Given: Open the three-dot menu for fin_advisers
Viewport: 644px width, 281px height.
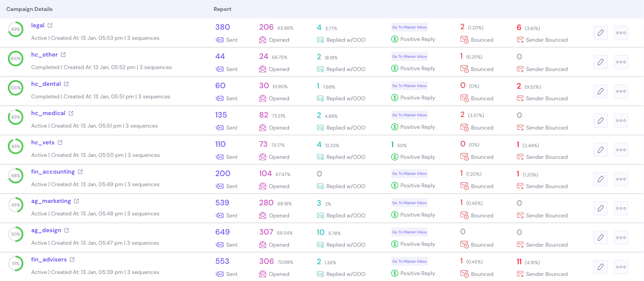Looking at the screenshot, I should click(x=621, y=267).
